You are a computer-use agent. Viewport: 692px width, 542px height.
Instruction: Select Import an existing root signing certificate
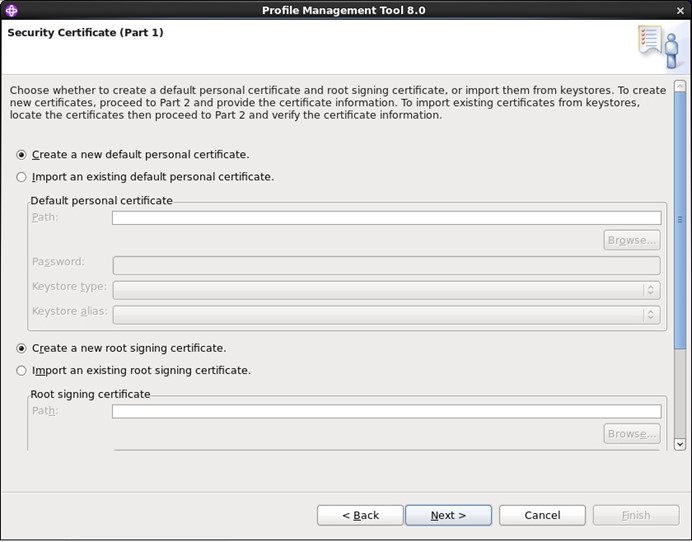22,371
